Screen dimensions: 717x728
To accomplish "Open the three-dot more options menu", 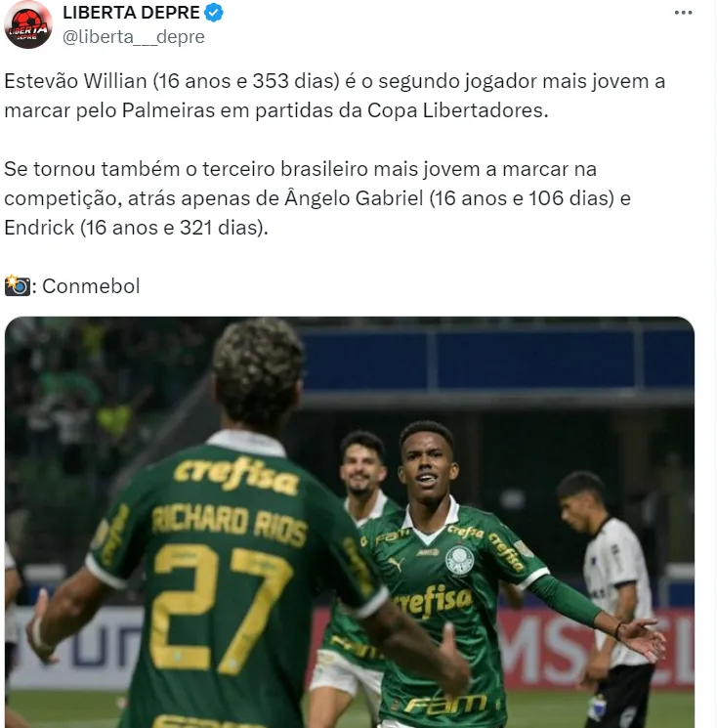I will (683, 13).
